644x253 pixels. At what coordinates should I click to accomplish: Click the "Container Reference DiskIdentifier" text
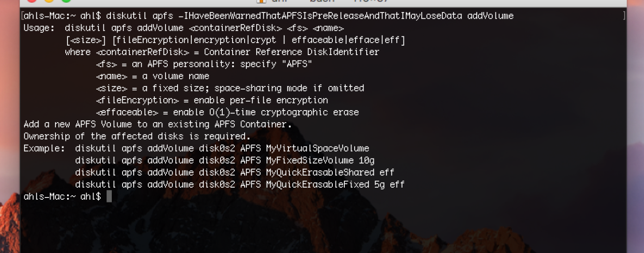coord(292,52)
